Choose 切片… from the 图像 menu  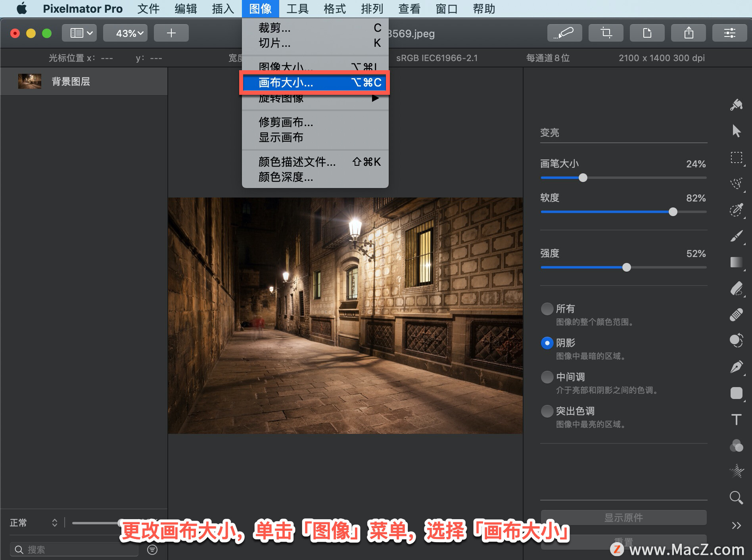[315, 43]
